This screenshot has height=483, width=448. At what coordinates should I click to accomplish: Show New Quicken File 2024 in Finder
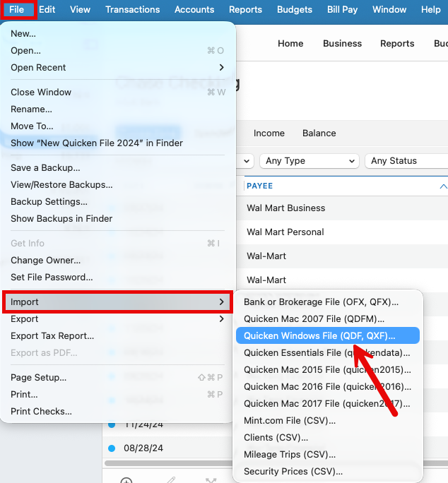click(x=117, y=143)
